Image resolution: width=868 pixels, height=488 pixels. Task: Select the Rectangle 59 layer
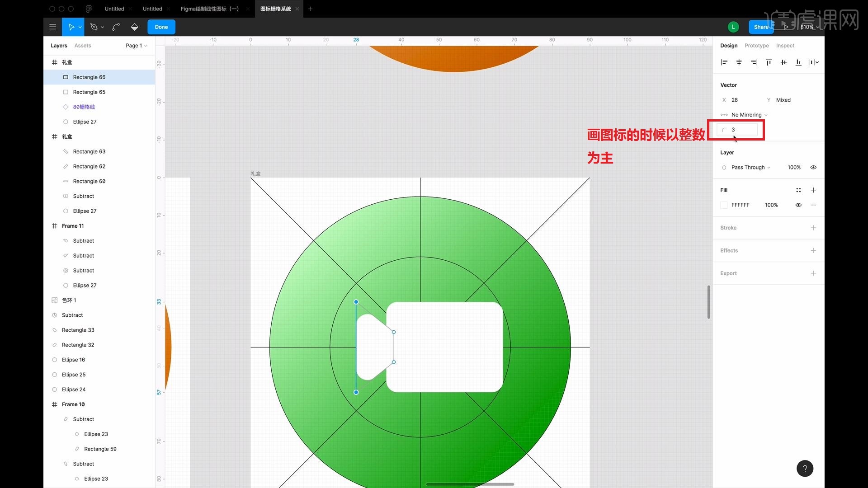click(x=99, y=449)
